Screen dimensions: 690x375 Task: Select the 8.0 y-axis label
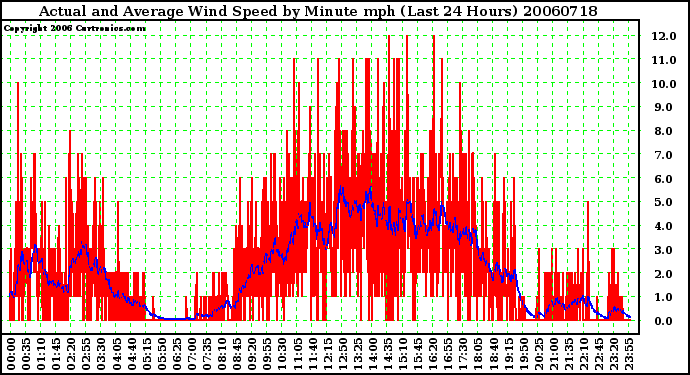pyautogui.click(x=664, y=131)
